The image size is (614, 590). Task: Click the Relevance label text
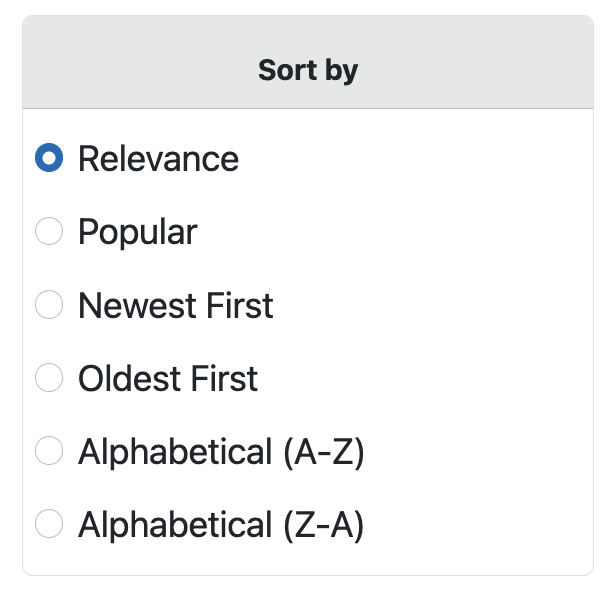coord(158,159)
